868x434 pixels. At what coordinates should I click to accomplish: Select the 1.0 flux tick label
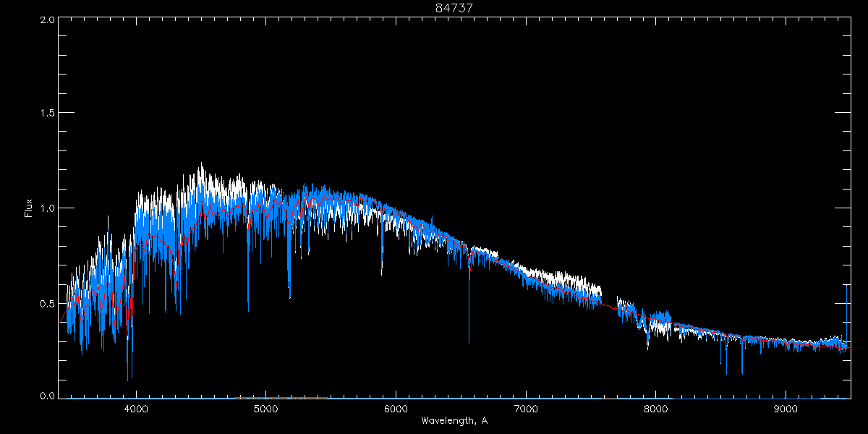pos(47,208)
